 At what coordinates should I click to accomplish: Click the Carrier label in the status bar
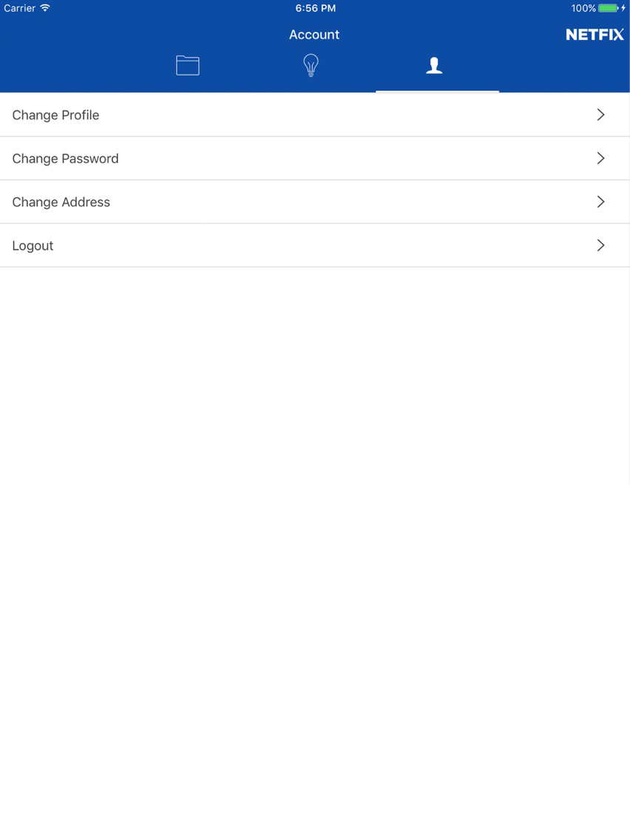[19, 8]
